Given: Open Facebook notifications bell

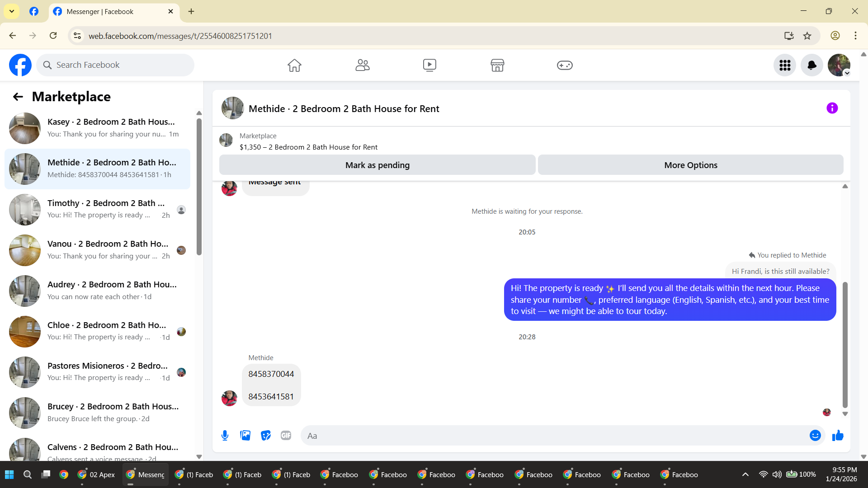Looking at the screenshot, I should (811, 66).
